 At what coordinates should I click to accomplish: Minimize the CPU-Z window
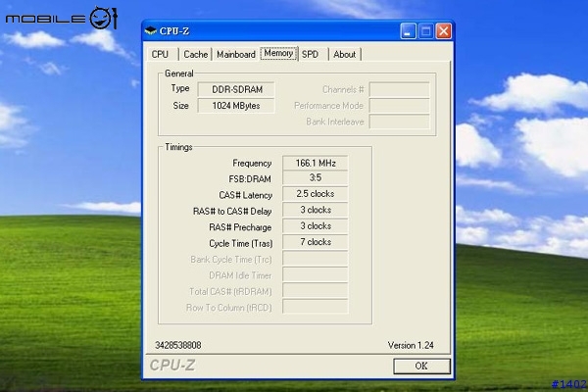click(408, 31)
